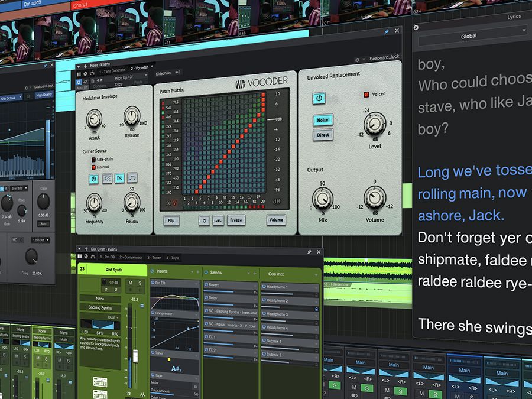Click the macro knob icon in Dist Synth toolbar
532x399 pixels.
[86, 257]
